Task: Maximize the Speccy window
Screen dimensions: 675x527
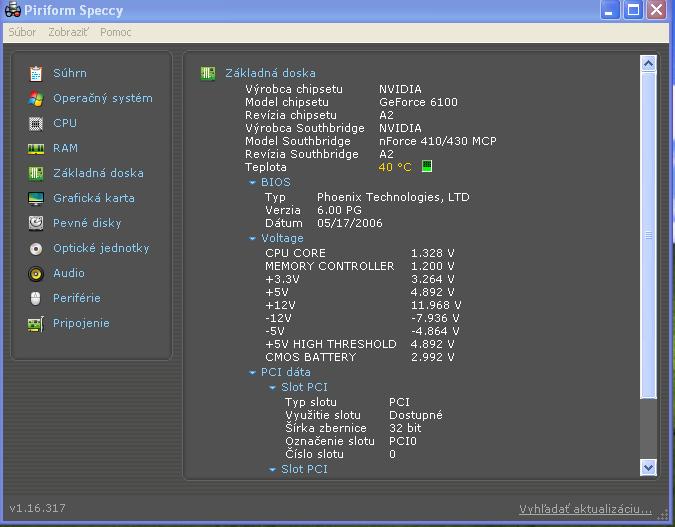Action: coord(633,10)
